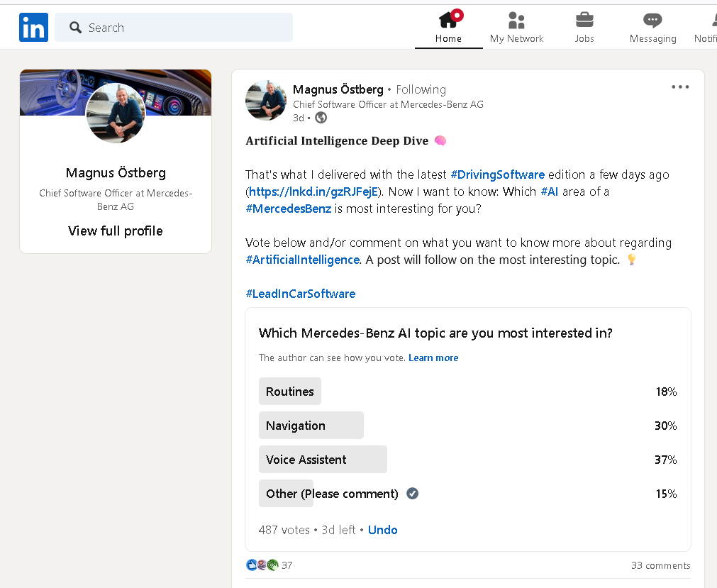Click View full profile
The height and width of the screenshot is (588, 717).
[x=116, y=231]
